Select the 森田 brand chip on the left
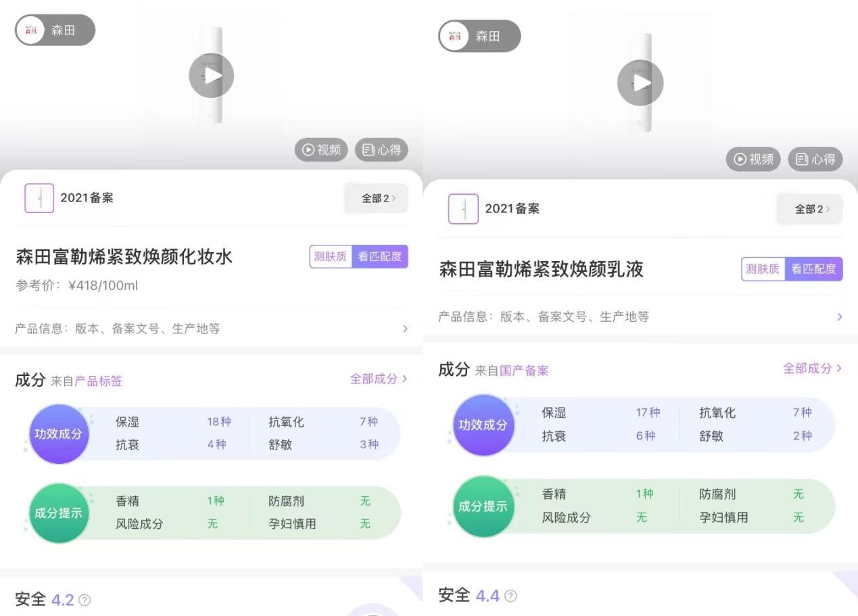Image resolution: width=858 pixels, height=616 pixels. pos(54,30)
